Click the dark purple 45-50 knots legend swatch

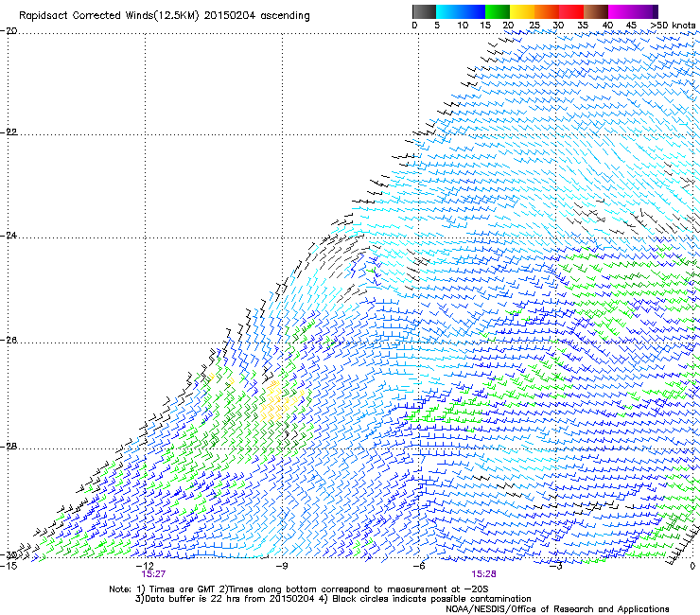[645, 11]
